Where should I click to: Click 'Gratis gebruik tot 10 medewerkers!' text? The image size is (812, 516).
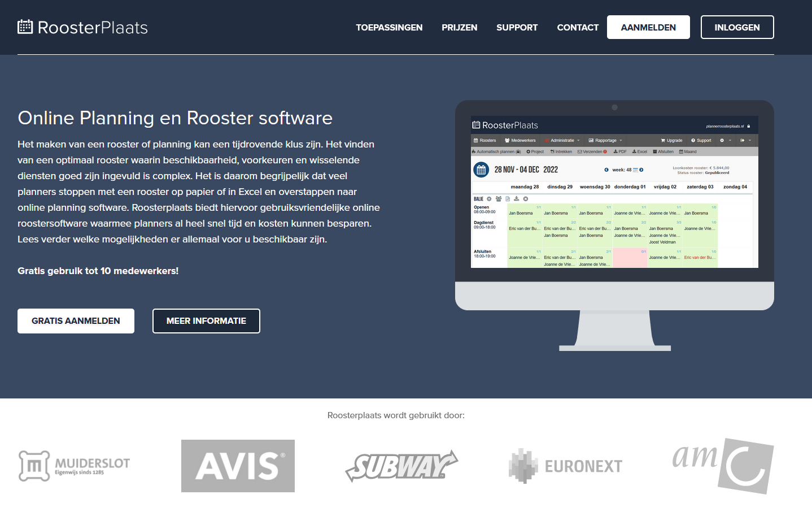pyautogui.click(x=98, y=271)
